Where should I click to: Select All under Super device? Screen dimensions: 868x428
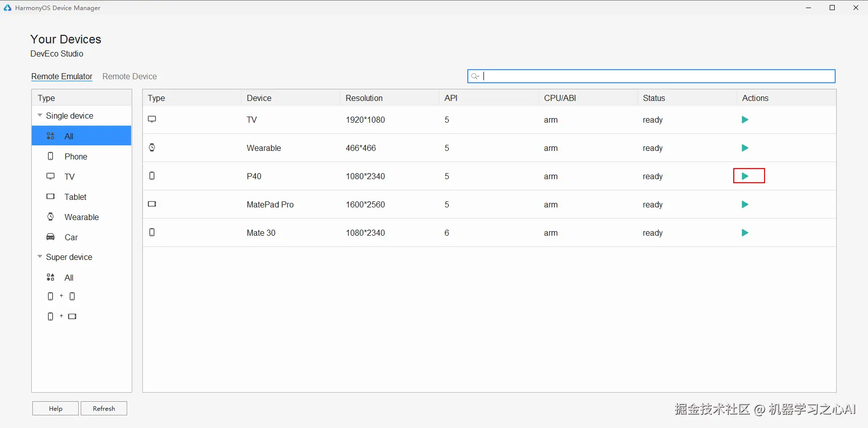(69, 278)
